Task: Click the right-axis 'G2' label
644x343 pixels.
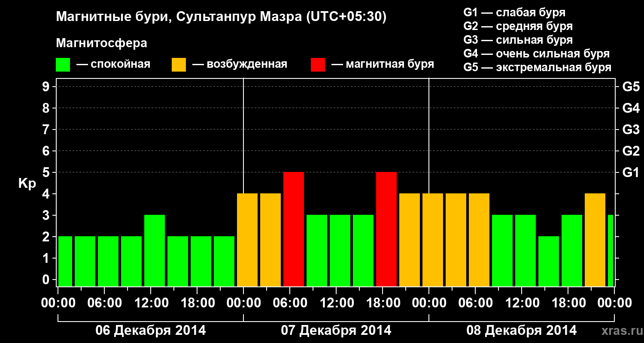Action: coord(631,151)
